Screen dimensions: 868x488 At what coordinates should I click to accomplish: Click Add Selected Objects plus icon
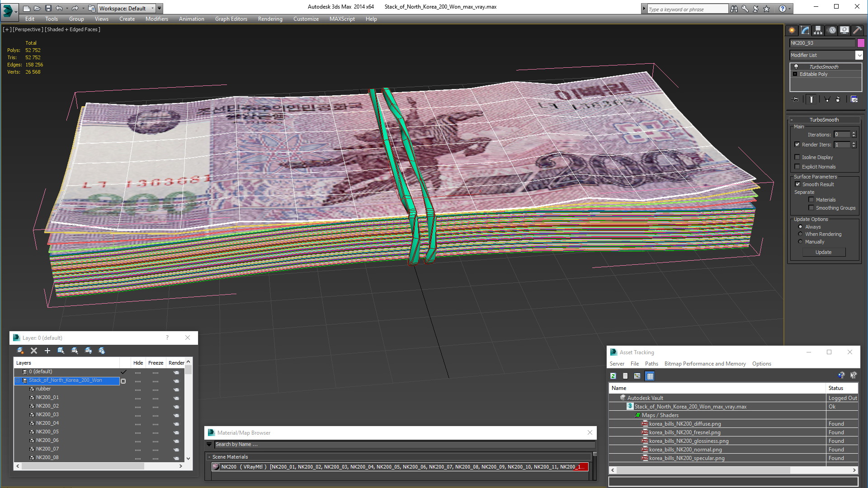(x=47, y=351)
